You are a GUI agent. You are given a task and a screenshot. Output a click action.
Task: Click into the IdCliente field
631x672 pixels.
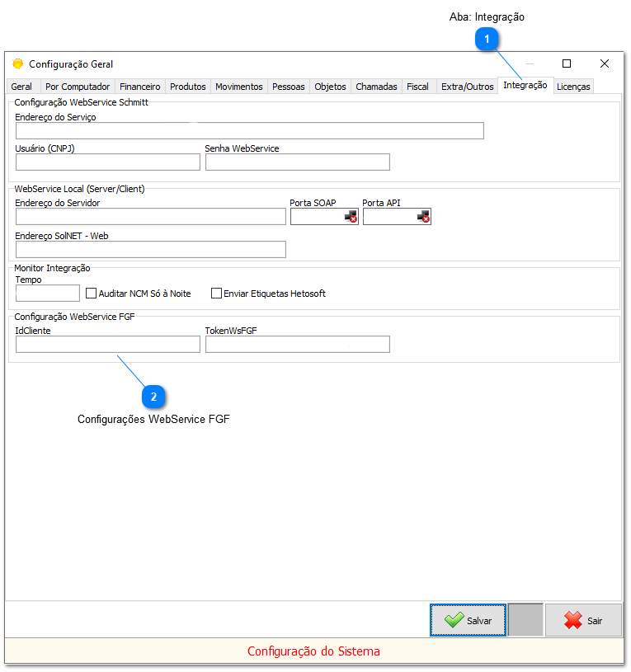108,344
